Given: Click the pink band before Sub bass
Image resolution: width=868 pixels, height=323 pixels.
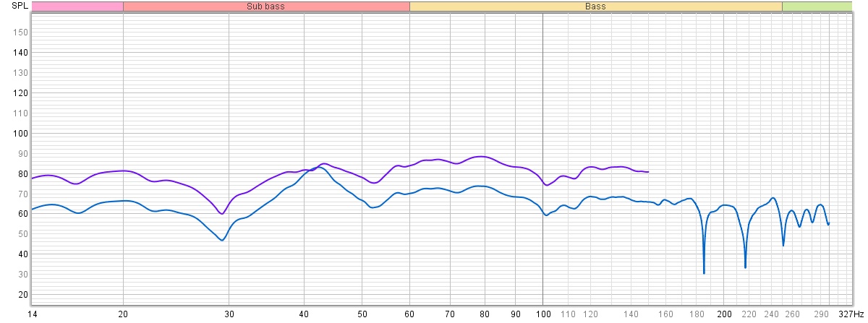Looking at the screenshot, I should pos(77,7).
